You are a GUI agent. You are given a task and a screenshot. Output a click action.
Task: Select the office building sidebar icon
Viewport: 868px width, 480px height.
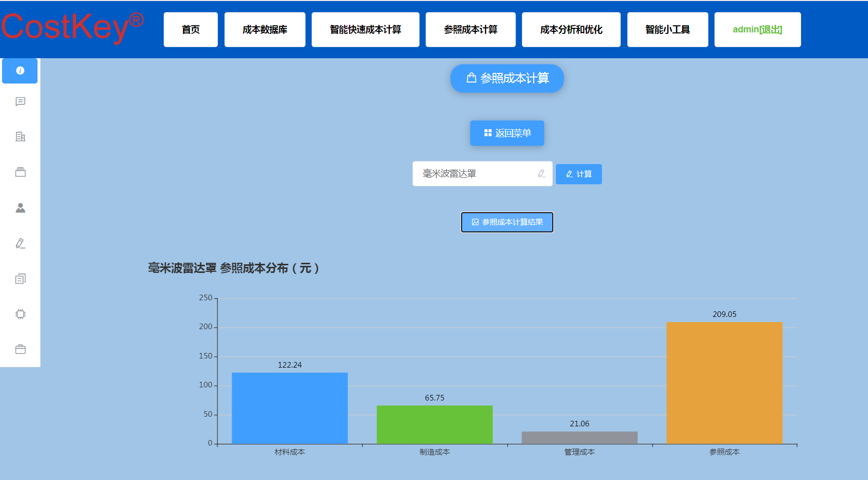click(20, 137)
